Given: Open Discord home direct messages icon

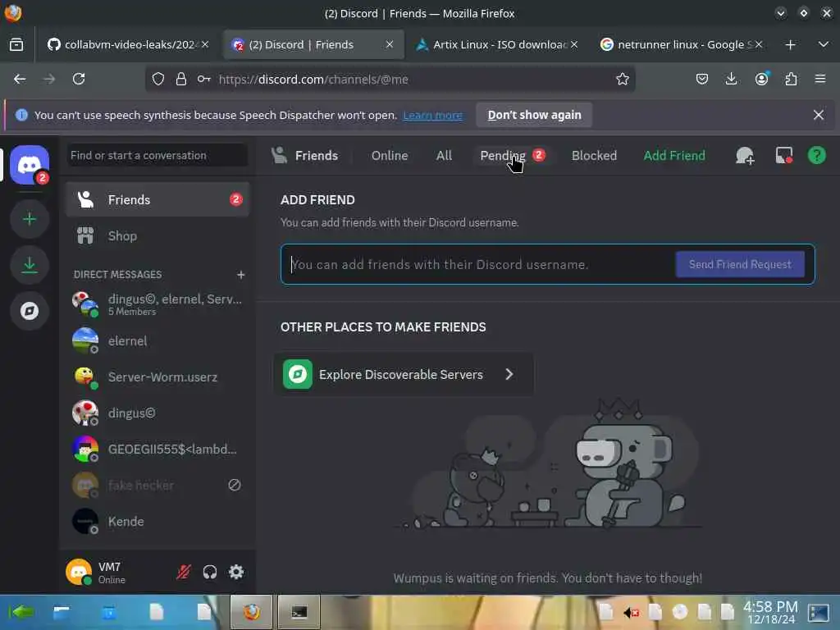Looking at the screenshot, I should 30,165.
